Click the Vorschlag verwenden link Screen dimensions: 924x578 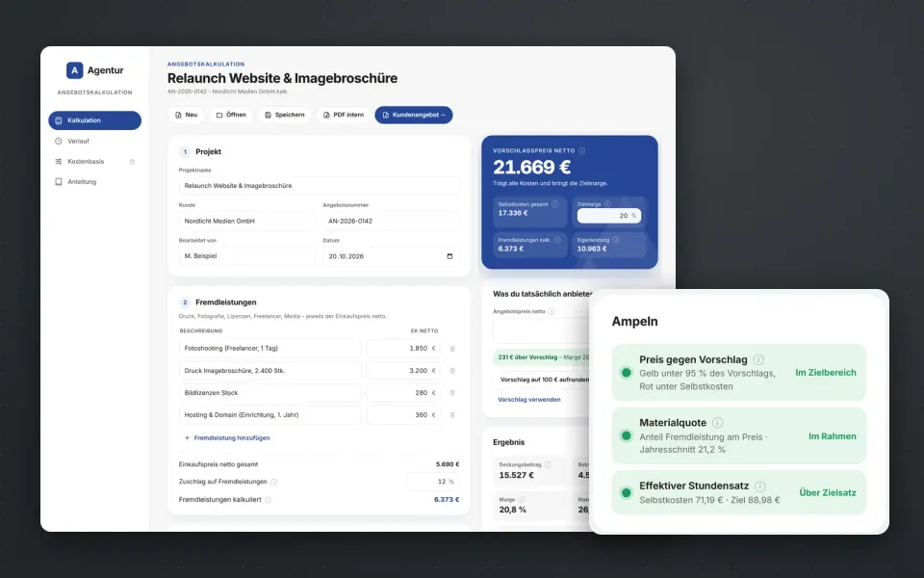[529, 399]
